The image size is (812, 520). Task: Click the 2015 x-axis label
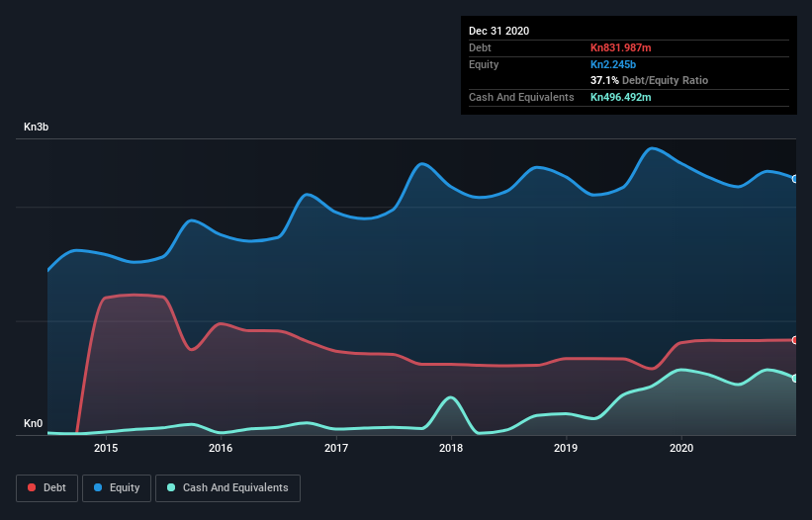tap(106, 448)
